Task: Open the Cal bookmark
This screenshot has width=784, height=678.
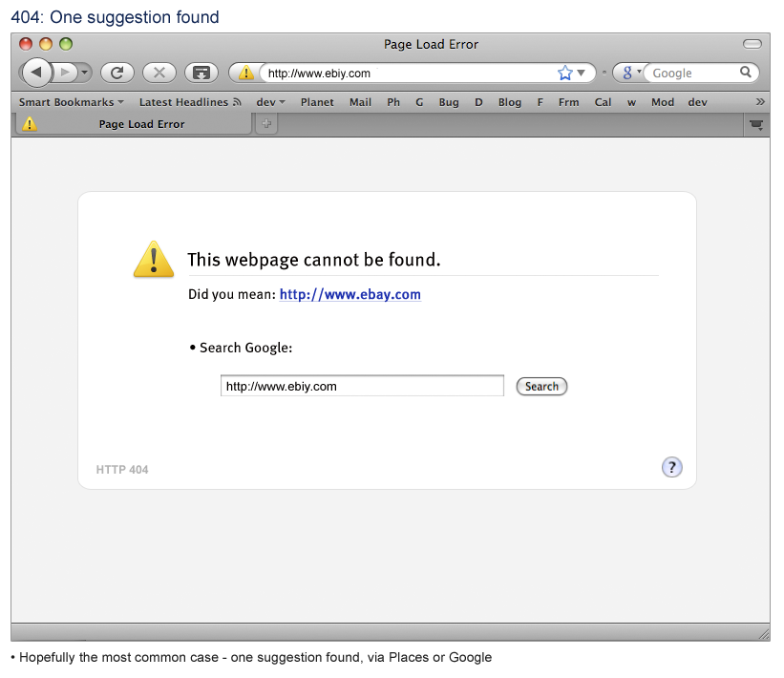Action: tap(603, 102)
